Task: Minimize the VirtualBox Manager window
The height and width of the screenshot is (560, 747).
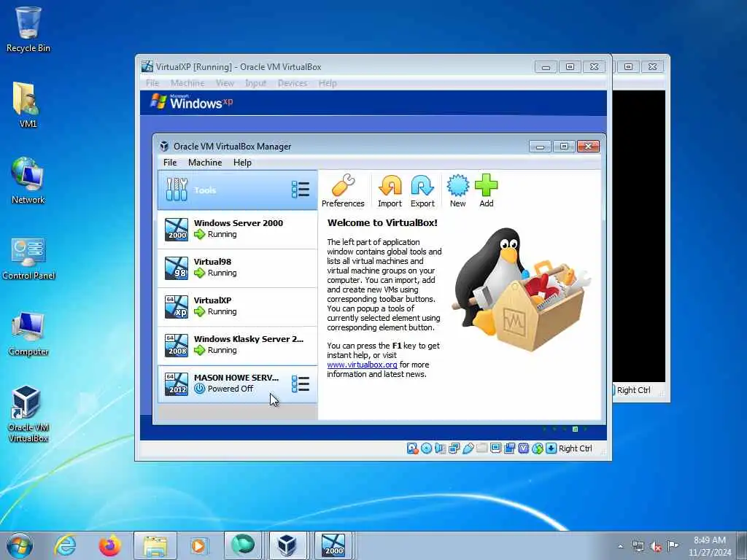Action: point(540,146)
